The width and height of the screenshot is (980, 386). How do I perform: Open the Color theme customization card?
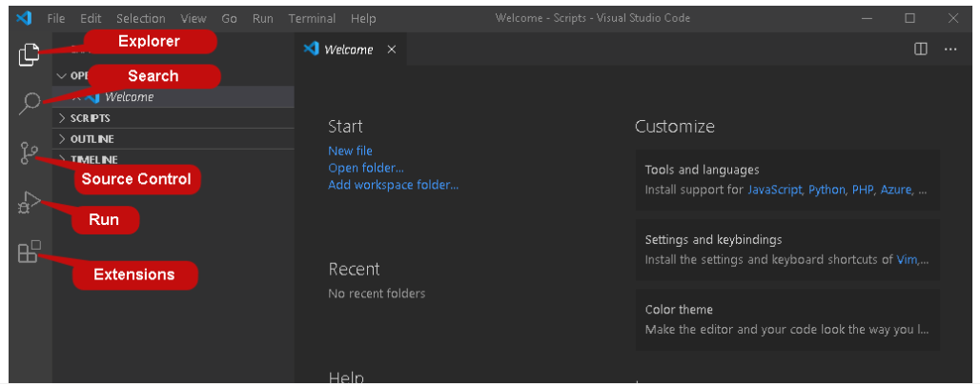787,319
